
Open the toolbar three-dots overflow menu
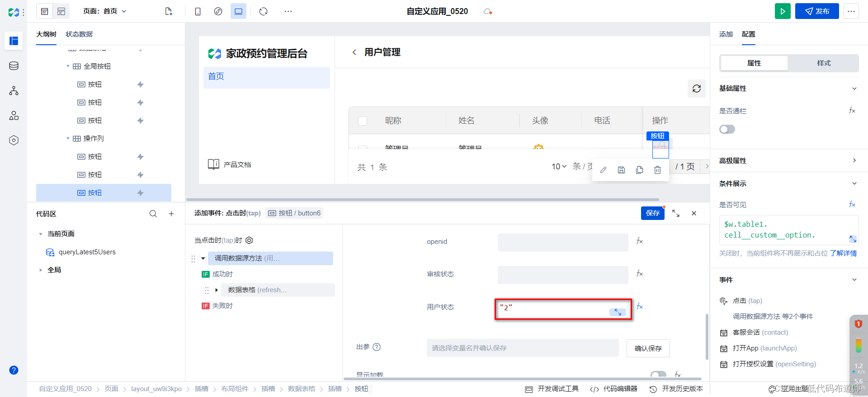[288, 11]
